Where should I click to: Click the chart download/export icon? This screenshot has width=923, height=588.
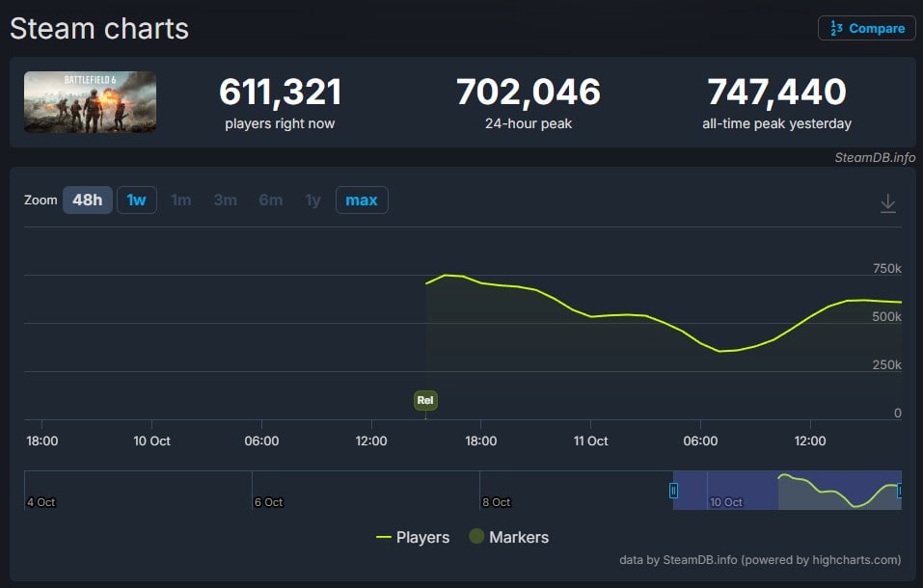[887, 203]
